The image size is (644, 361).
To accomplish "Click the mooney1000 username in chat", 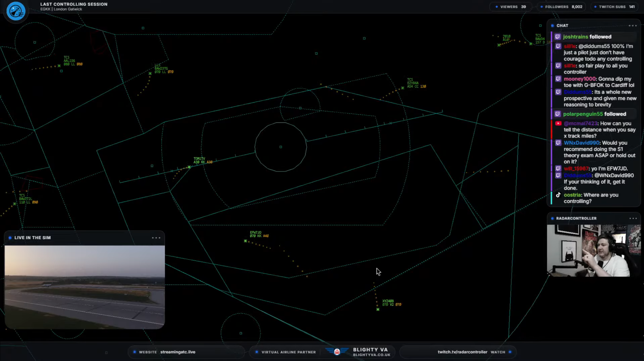I will coord(580,79).
